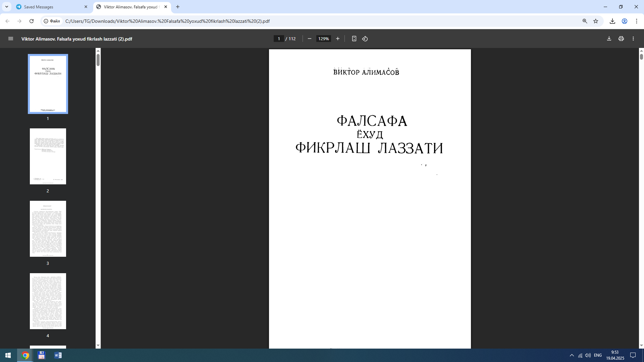Open Chrome from the taskbar

click(x=25, y=355)
